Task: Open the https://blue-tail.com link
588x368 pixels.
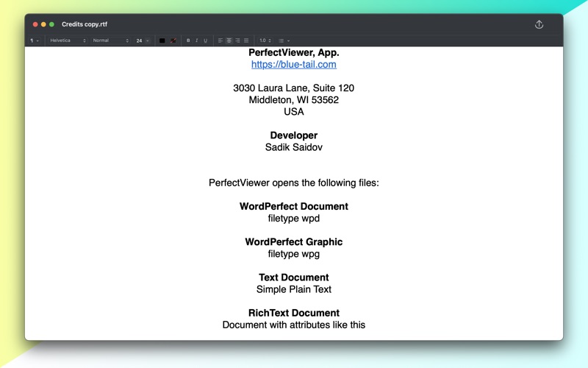Action: click(x=293, y=64)
